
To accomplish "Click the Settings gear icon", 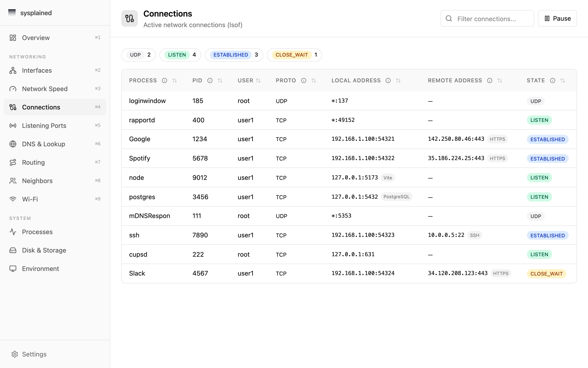I will [15, 354].
